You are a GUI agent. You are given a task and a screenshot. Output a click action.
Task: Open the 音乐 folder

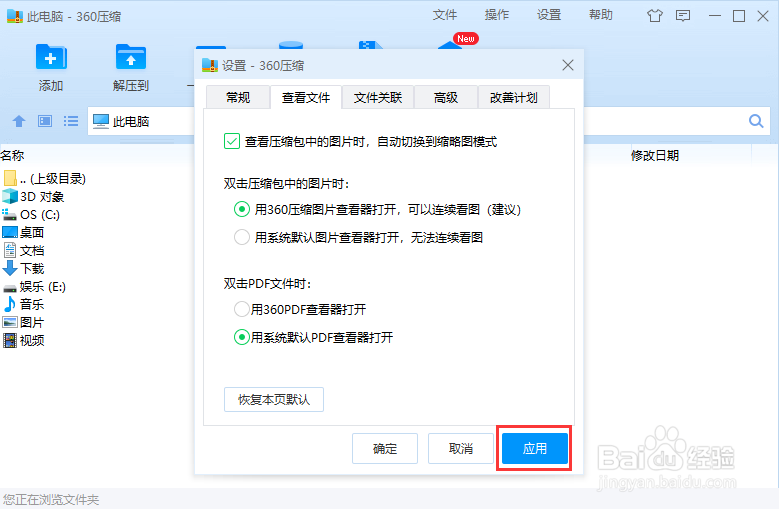(x=23, y=304)
